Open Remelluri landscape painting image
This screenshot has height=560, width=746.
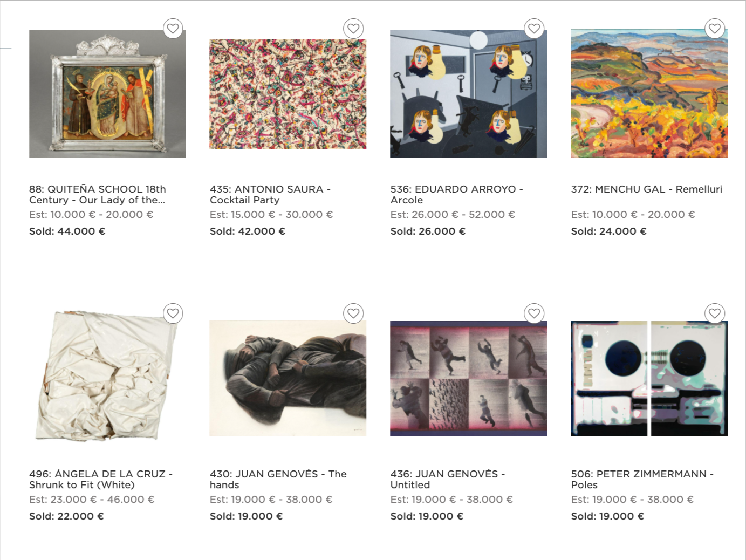pos(649,94)
